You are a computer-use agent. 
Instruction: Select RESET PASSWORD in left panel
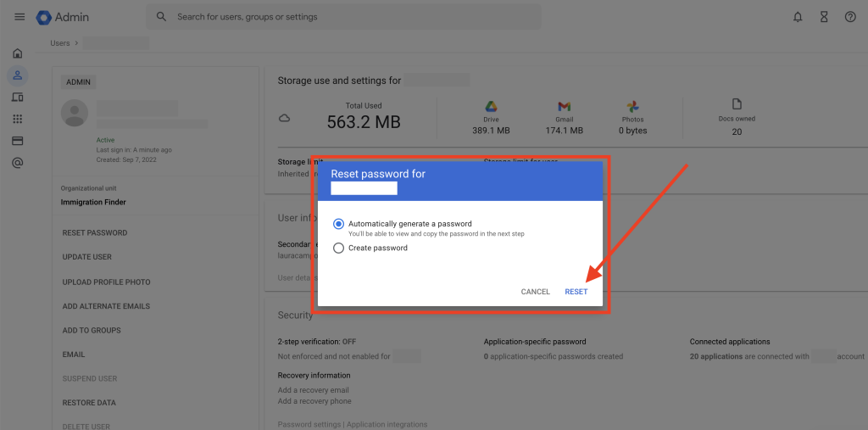[x=95, y=232]
